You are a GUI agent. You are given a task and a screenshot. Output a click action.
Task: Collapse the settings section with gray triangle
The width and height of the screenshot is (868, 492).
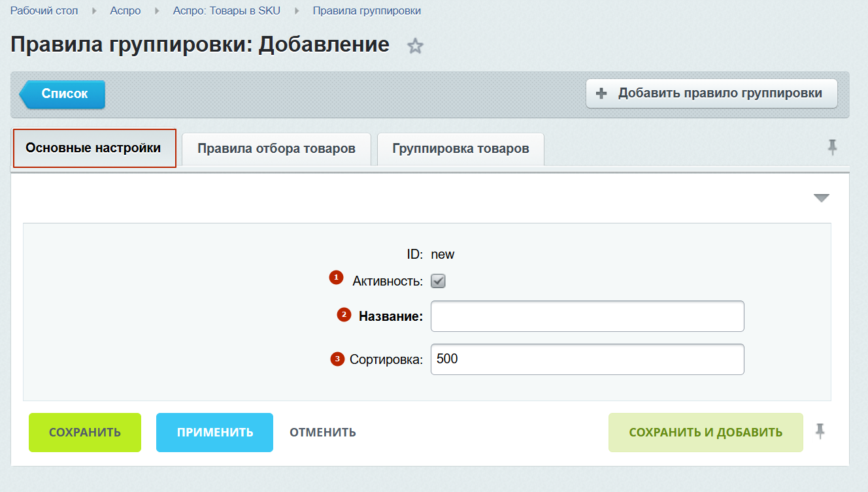(821, 198)
